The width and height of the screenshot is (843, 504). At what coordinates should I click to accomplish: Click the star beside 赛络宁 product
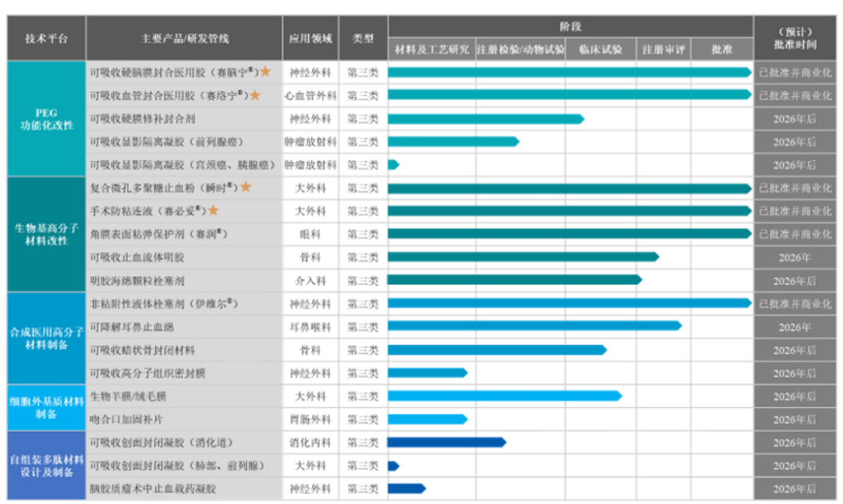click(x=255, y=95)
